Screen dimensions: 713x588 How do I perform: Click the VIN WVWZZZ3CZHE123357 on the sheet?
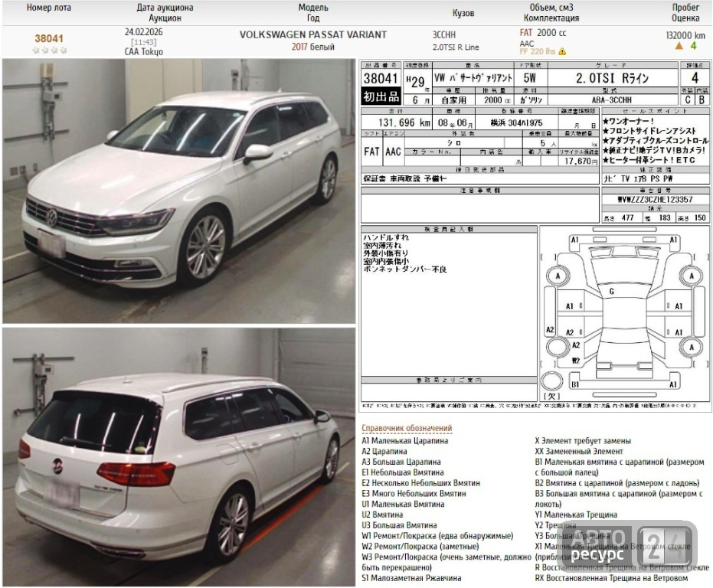point(655,200)
